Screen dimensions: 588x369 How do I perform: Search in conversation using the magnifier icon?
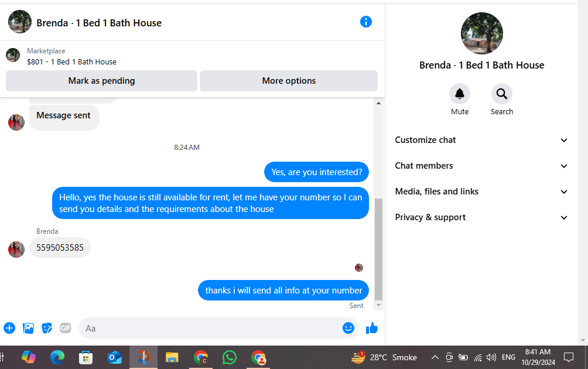pyautogui.click(x=502, y=94)
